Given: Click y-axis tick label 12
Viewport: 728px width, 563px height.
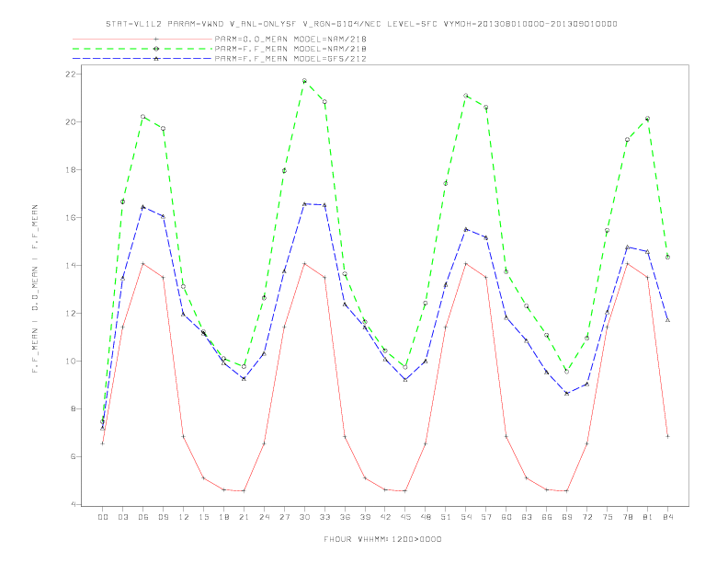Looking at the screenshot, I should click(70, 314).
